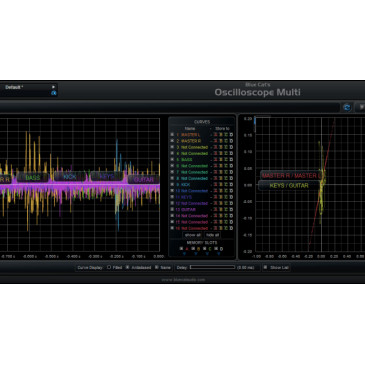Viewport: 365px width, 365px height.
Task: Toggle visibility of curve 5 BASS
Action: [172, 159]
